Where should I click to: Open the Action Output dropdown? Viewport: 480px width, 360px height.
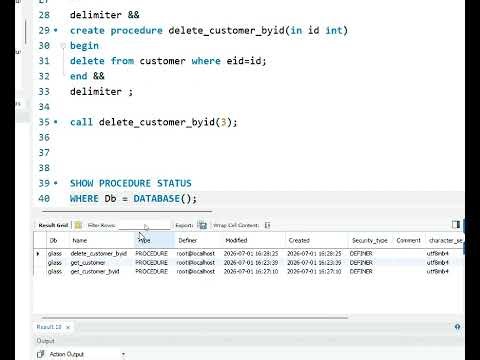coord(123,354)
